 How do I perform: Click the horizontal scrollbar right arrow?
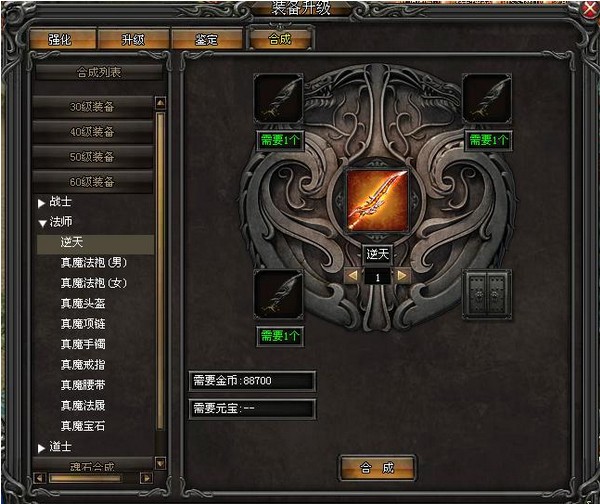click(146, 478)
